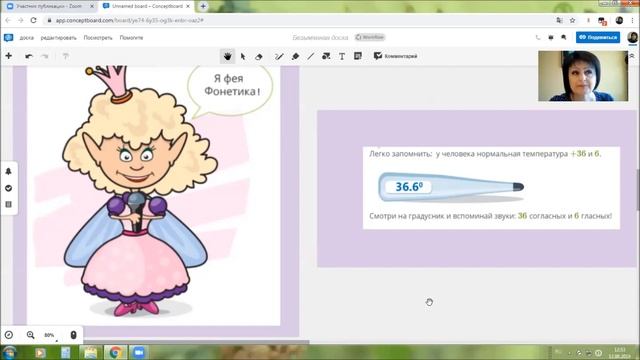Viewport: 640px width, 360px height.
Task: Open the Комментарий comment tool
Action: [x=395, y=56]
